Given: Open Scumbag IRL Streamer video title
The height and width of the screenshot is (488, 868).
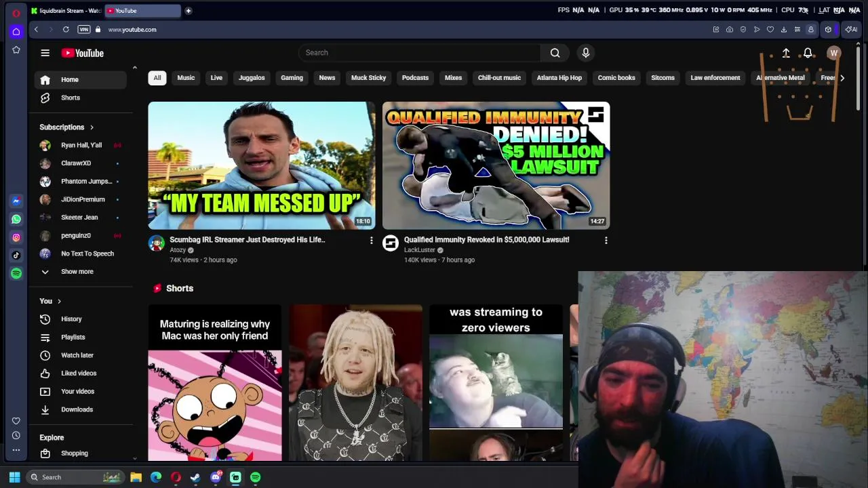Looking at the screenshot, I should [x=248, y=240].
